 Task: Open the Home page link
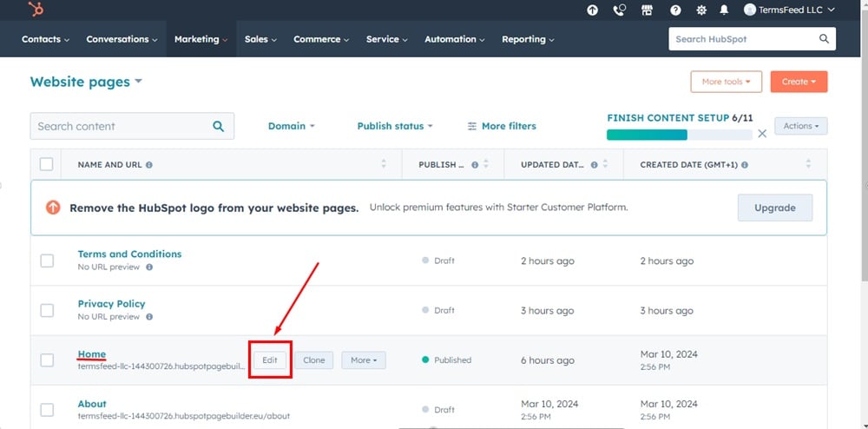pos(91,354)
